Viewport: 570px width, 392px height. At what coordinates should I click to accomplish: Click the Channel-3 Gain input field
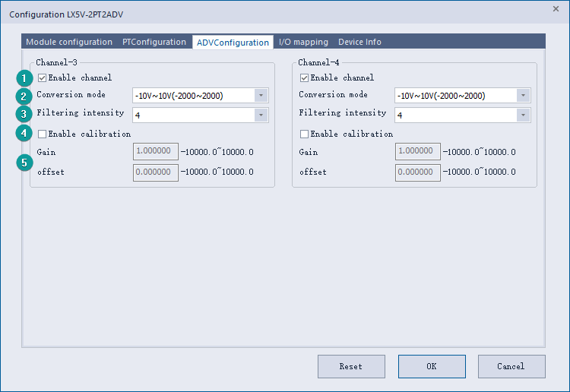coord(156,151)
